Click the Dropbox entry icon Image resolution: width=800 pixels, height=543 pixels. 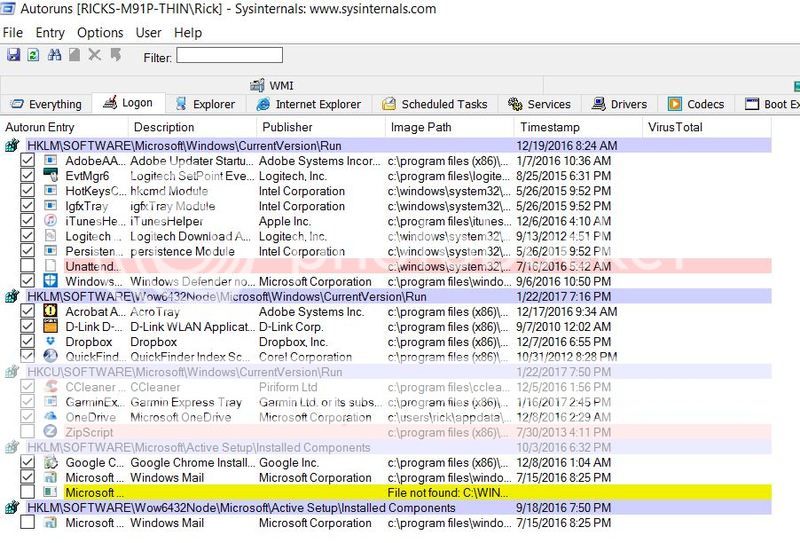click(x=51, y=341)
